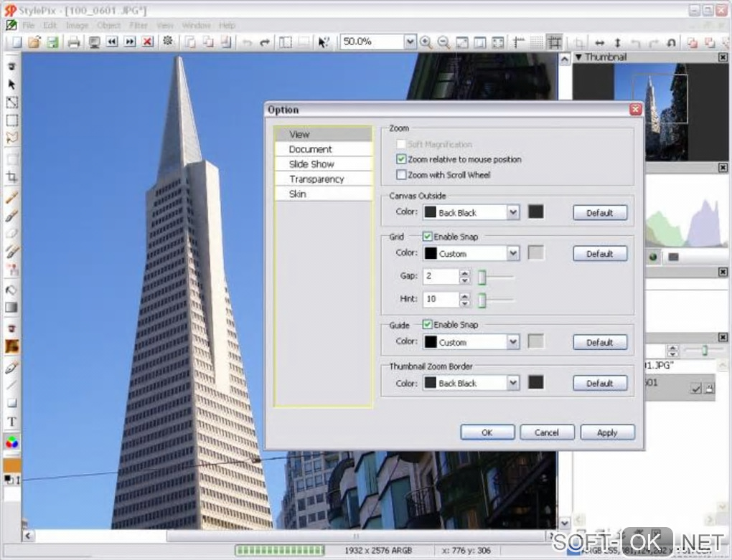Click the Print toolbar icon
The height and width of the screenshot is (560, 732).
click(x=74, y=42)
